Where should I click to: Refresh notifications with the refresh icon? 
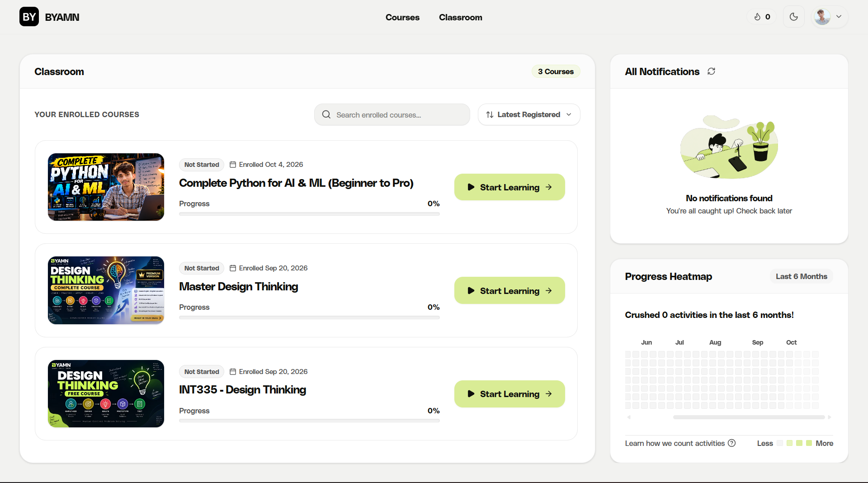[711, 71]
